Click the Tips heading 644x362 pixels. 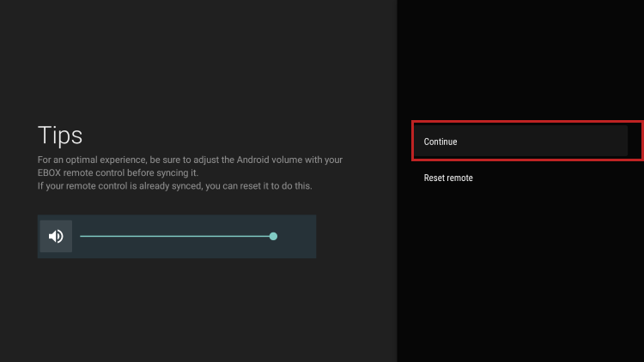[x=60, y=135]
